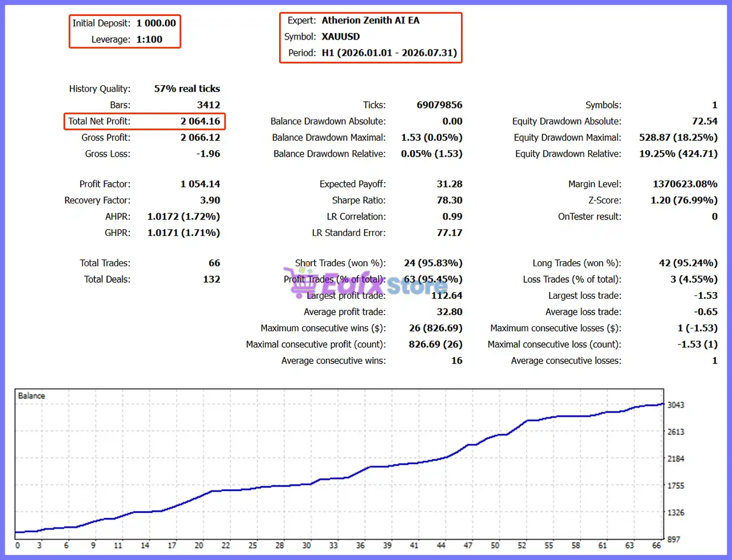
Task: Select the Profit Factor value 1 054.14
Action: [x=200, y=184]
